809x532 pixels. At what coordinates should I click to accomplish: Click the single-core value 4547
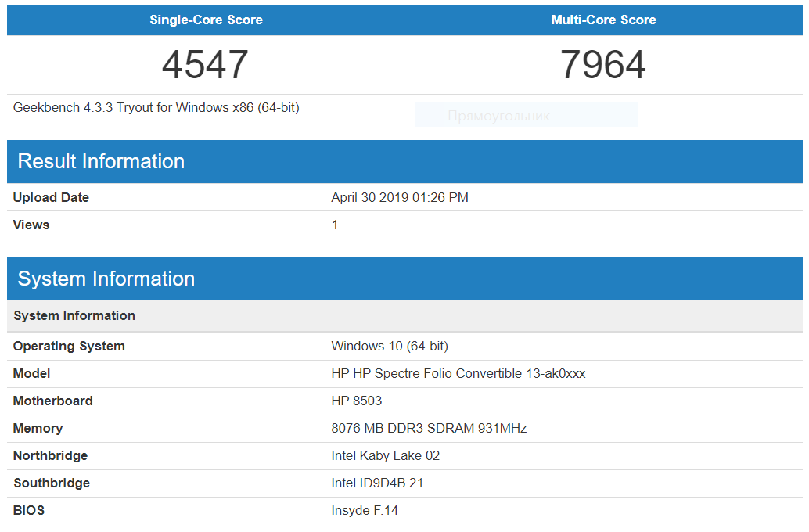[x=205, y=64]
